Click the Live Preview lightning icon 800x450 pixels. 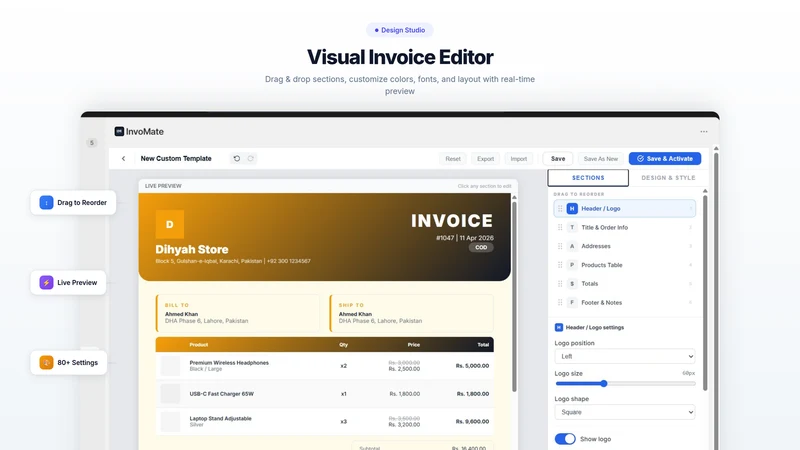[46, 283]
